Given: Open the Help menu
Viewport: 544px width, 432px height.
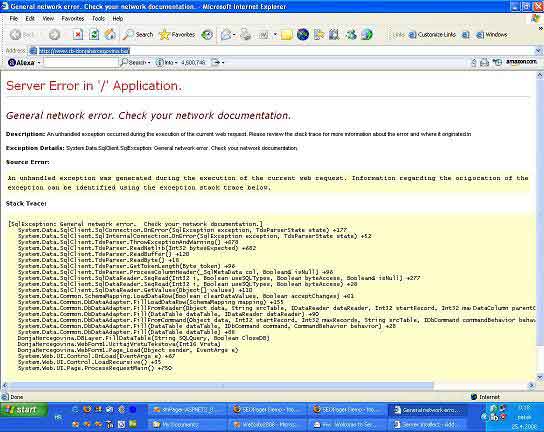Looking at the screenshot, I should pos(118,18).
